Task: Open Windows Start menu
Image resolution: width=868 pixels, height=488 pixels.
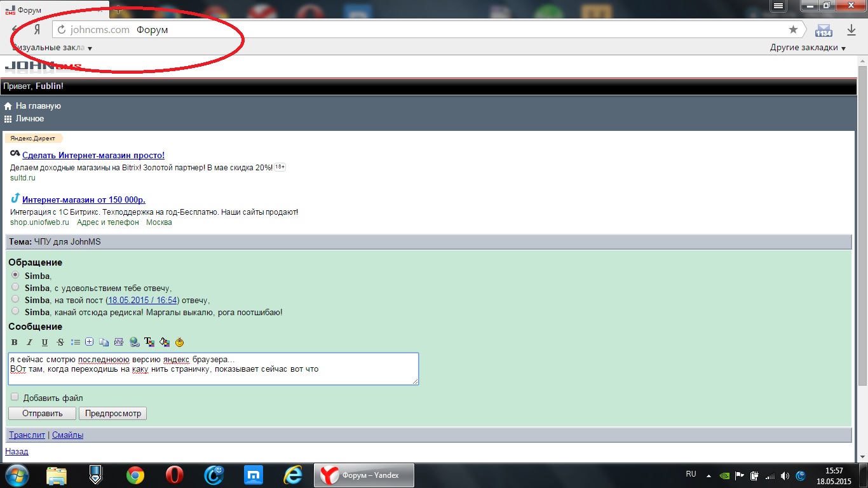Action: [16, 475]
